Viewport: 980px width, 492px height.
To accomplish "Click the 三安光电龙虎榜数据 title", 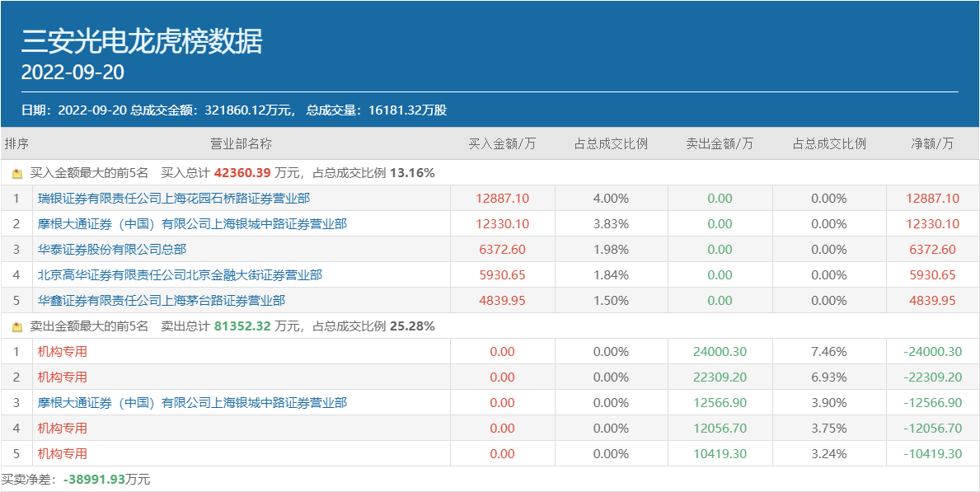I will pyautogui.click(x=142, y=40).
